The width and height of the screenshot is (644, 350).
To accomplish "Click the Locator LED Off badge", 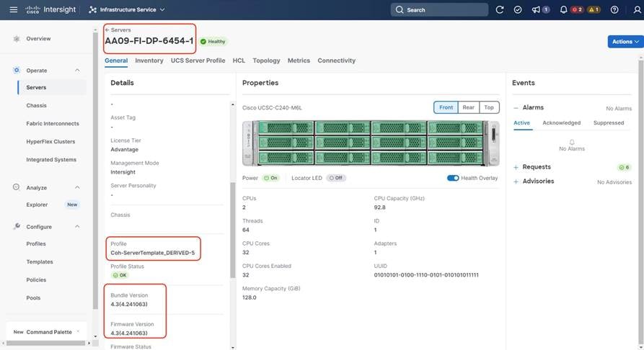I will coord(336,178).
